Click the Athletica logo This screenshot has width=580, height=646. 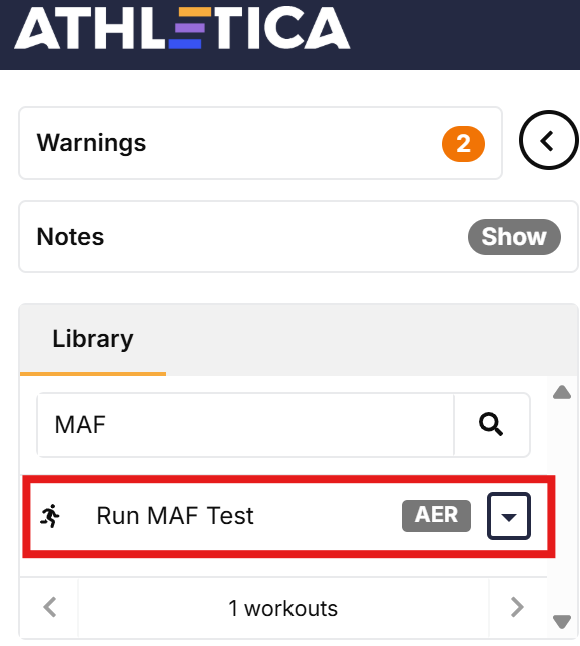(x=182, y=28)
